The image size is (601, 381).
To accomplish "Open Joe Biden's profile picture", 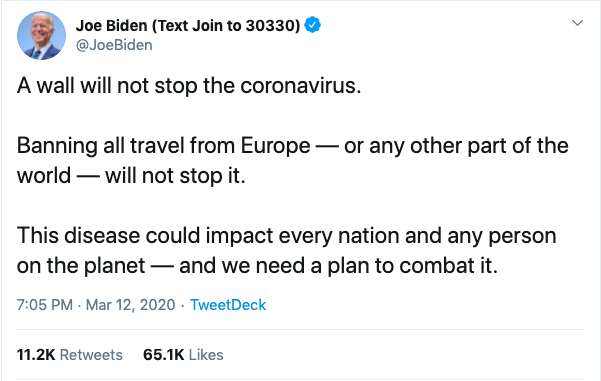I will click(41, 35).
